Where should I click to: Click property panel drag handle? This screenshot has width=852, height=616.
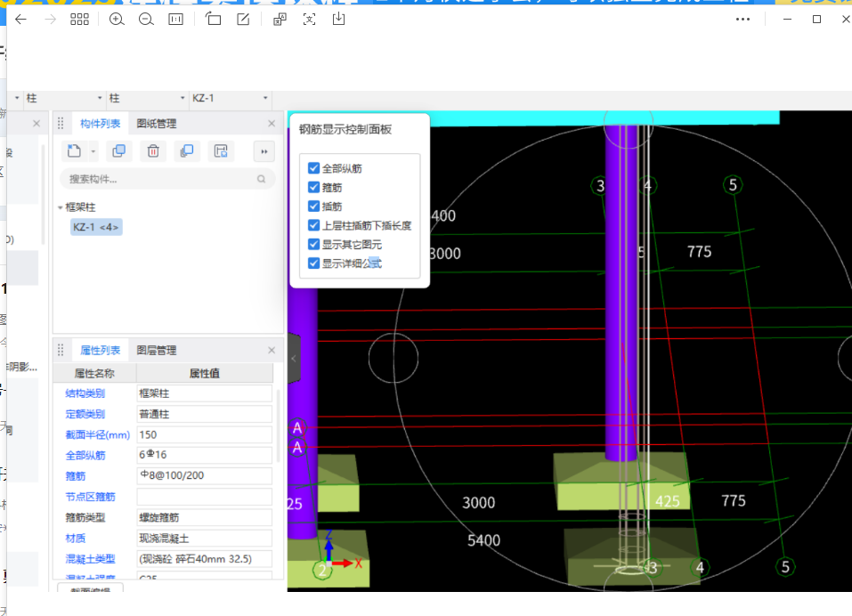coord(61,351)
